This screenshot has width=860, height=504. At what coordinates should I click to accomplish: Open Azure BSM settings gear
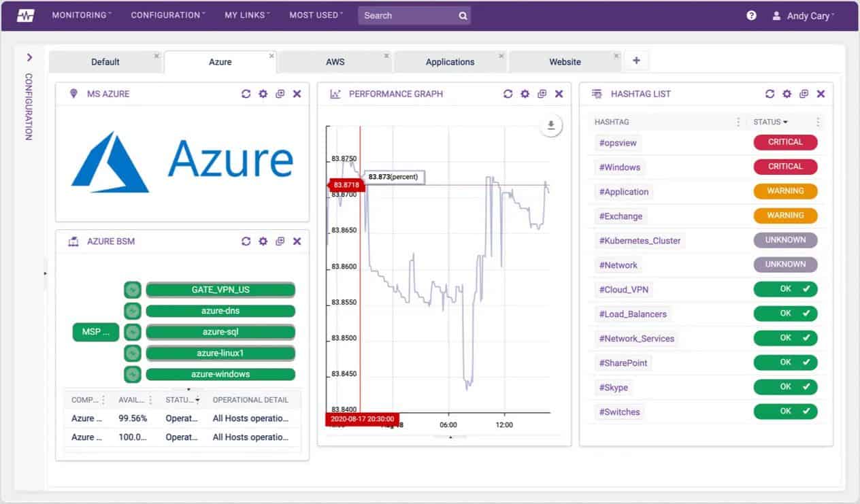point(263,241)
